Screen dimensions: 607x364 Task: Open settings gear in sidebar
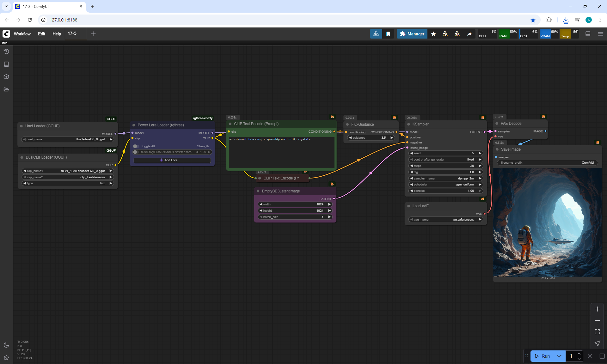(6, 358)
